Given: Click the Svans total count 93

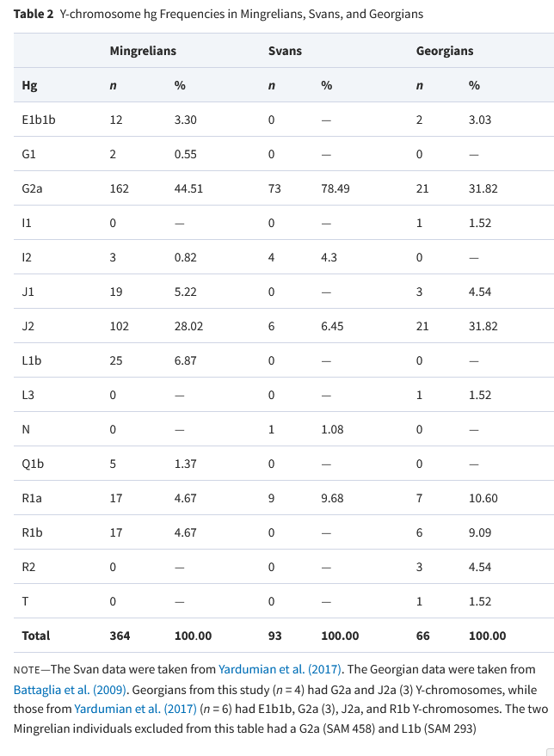Looking at the screenshot, I should pyautogui.click(x=275, y=636).
